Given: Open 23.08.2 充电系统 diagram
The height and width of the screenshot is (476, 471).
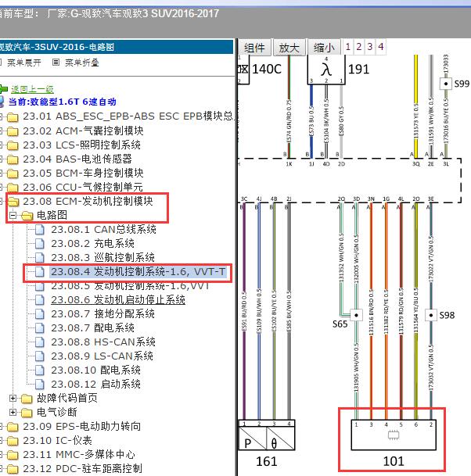Looking at the screenshot, I should [92, 243].
